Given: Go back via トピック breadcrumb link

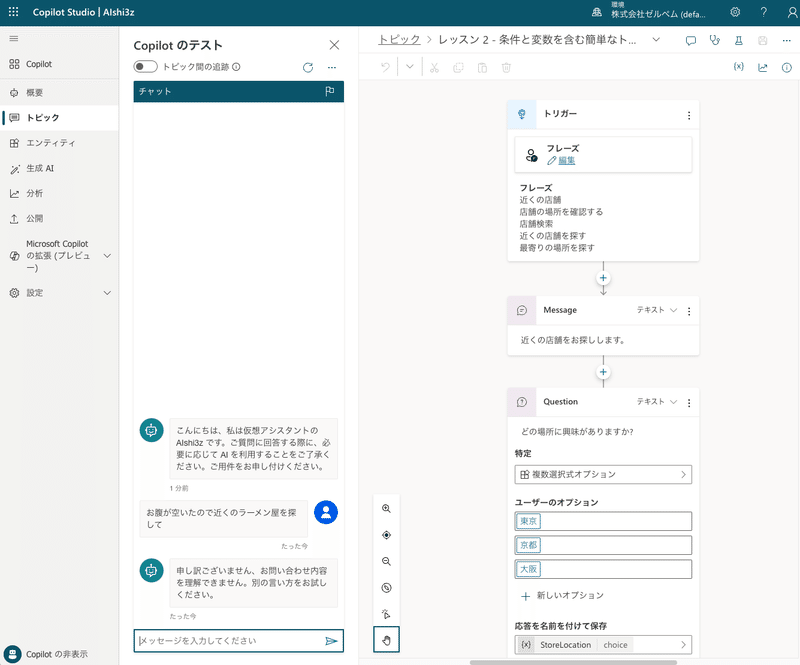Looking at the screenshot, I should click(x=399, y=40).
